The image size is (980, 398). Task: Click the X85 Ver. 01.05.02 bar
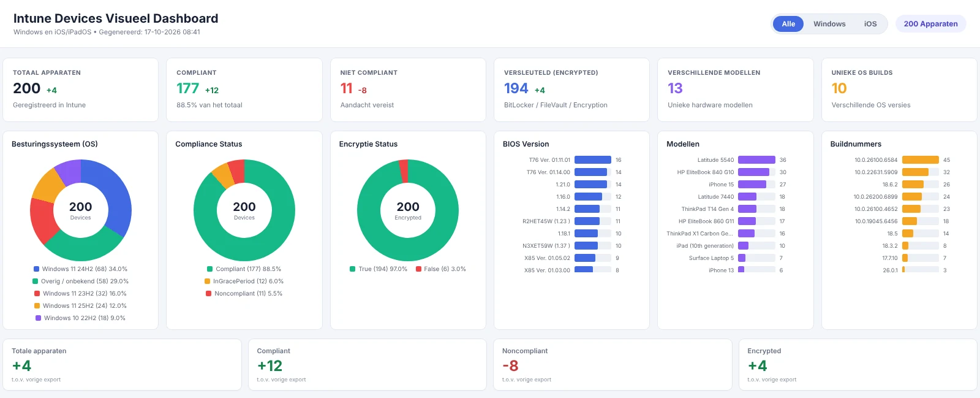[x=585, y=258]
